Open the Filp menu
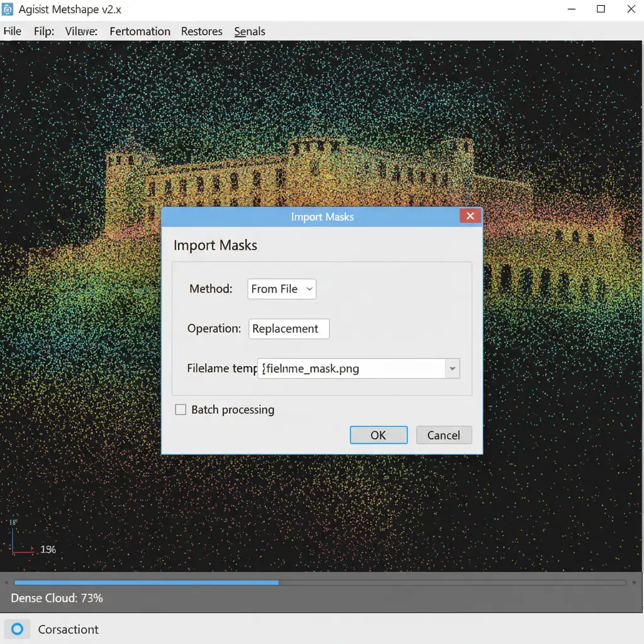Viewport: 644px width, 644px height. click(x=44, y=31)
